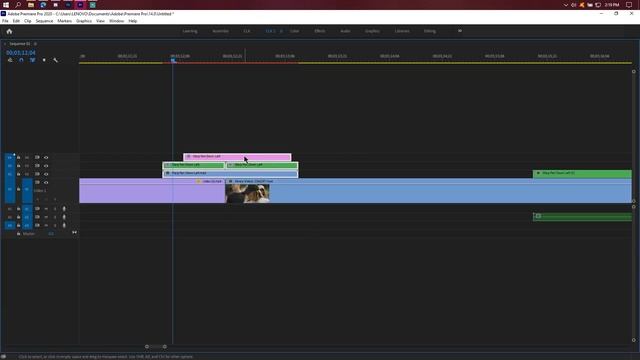
Task: Toggle lock on the Video 1 track
Action: point(18,189)
